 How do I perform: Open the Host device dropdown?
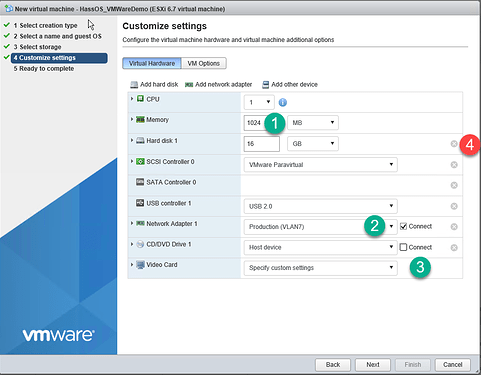(320, 247)
